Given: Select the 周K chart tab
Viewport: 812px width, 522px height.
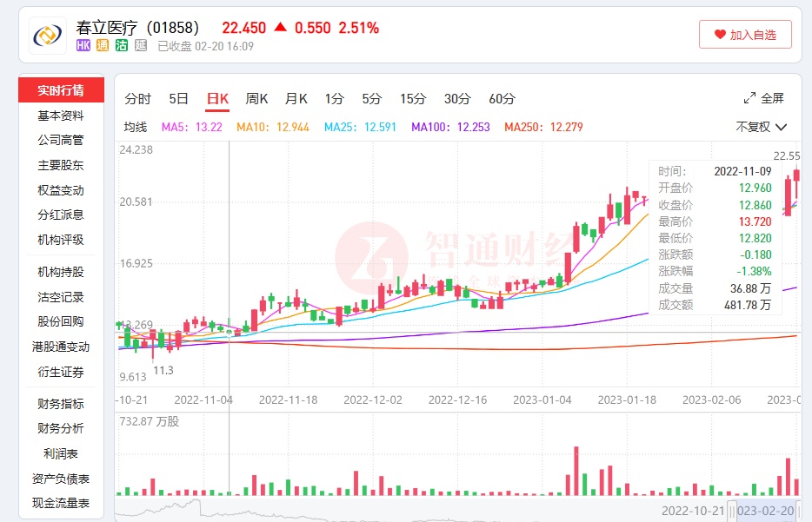Looking at the screenshot, I should click(x=256, y=99).
